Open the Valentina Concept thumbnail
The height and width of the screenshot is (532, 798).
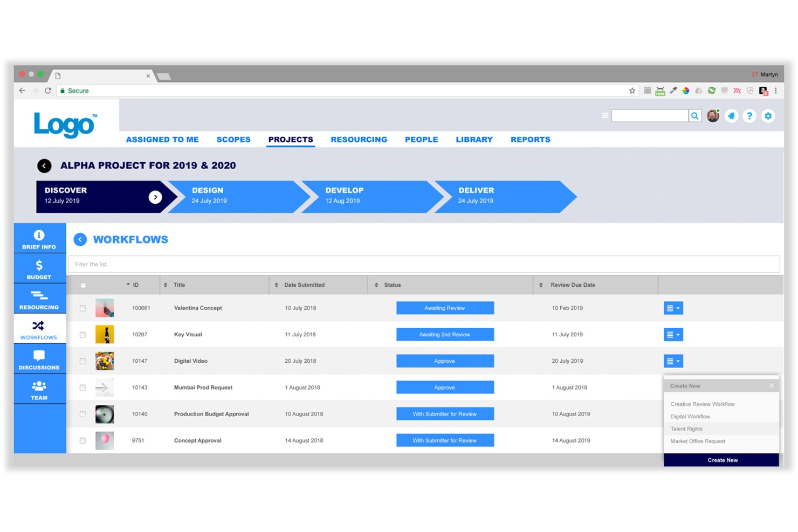point(105,308)
